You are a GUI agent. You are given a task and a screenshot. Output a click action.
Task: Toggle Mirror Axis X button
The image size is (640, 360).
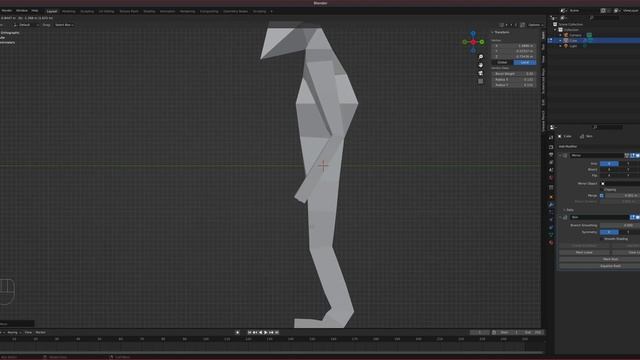pos(609,164)
